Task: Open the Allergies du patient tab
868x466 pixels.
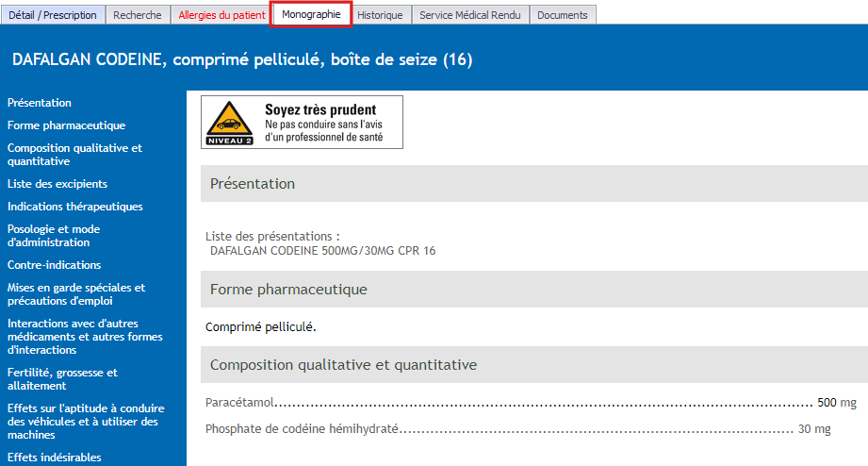Action: [221, 15]
